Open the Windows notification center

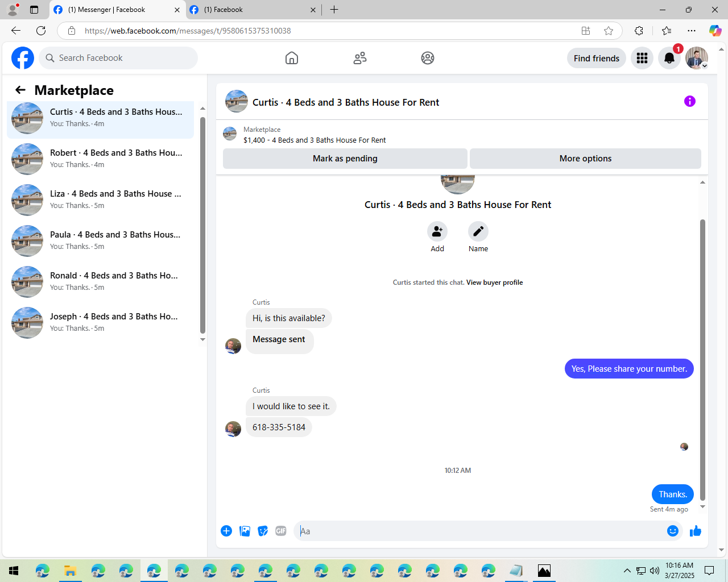[709, 571]
